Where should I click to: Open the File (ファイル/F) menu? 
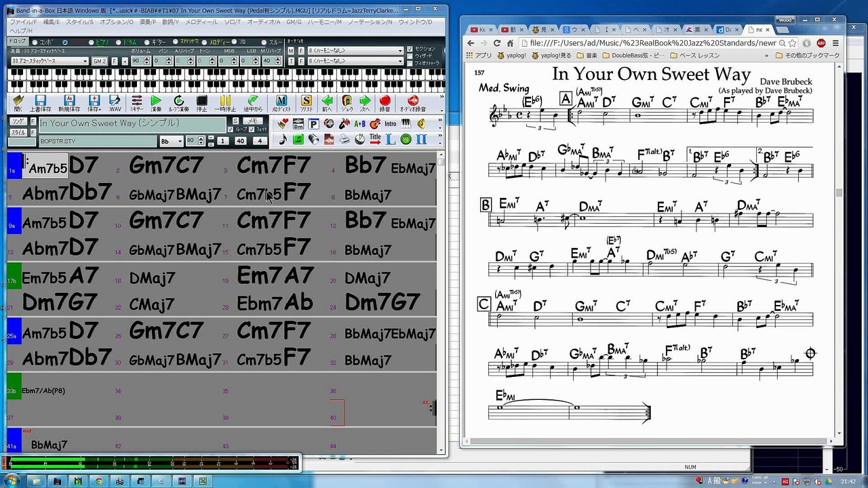coord(24,22)
